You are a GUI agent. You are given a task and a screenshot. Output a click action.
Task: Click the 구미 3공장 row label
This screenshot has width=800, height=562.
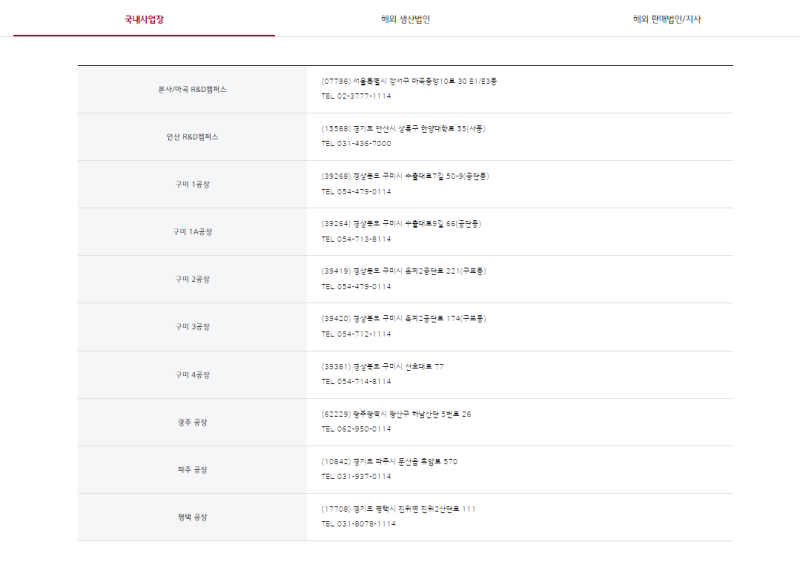192,327
